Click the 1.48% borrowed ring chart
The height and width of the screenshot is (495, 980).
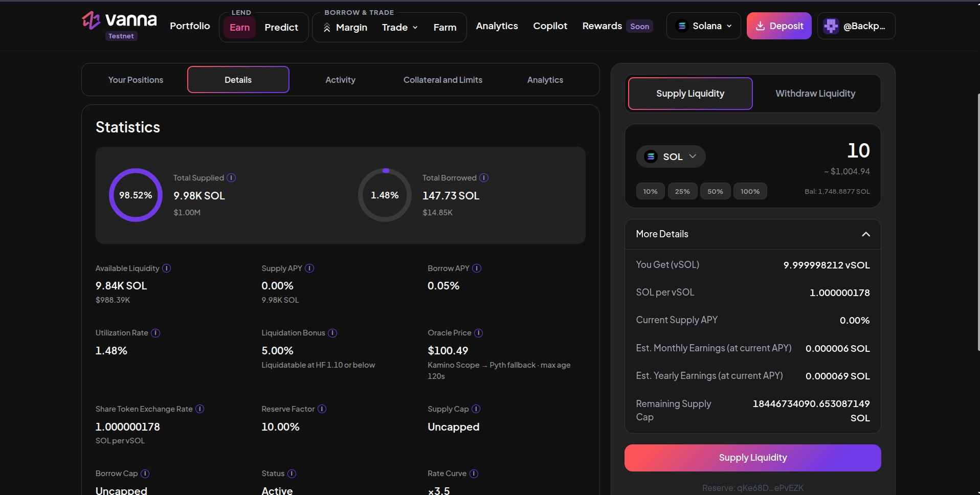click(x=385, y=195)
